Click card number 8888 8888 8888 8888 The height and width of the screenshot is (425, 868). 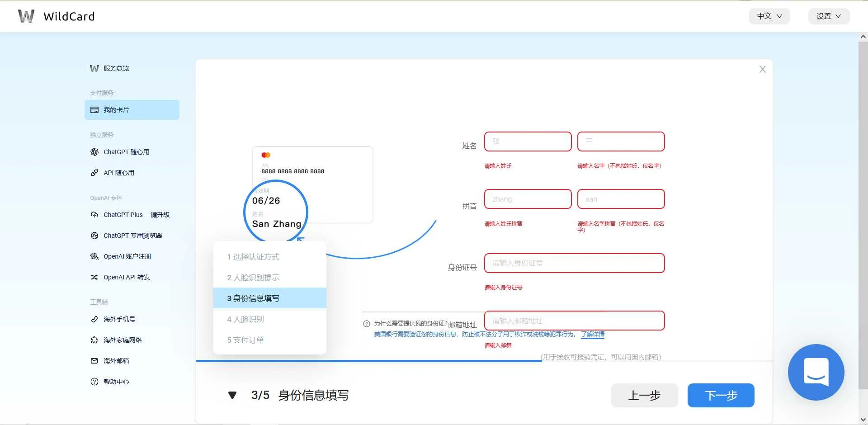point(293,171)
